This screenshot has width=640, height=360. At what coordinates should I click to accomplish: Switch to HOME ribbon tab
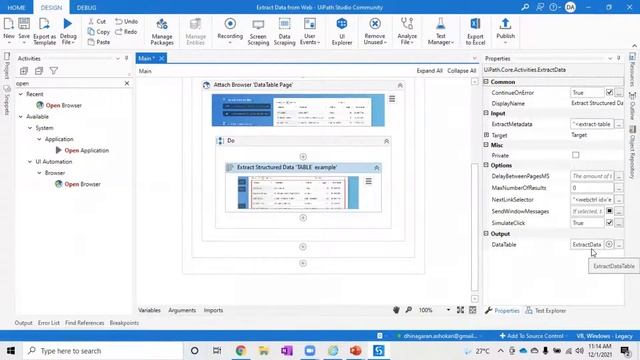[16, 7]
